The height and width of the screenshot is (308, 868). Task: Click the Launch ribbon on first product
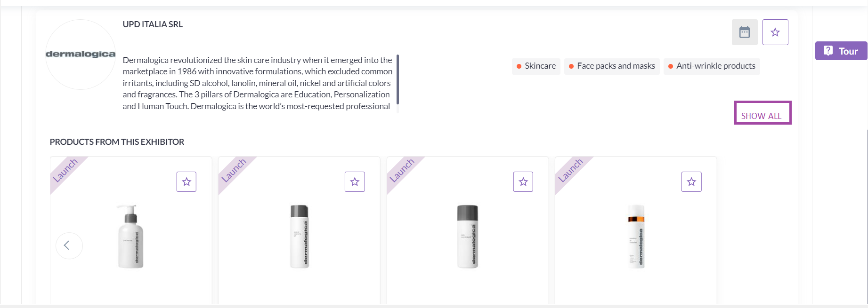[65, 170]
